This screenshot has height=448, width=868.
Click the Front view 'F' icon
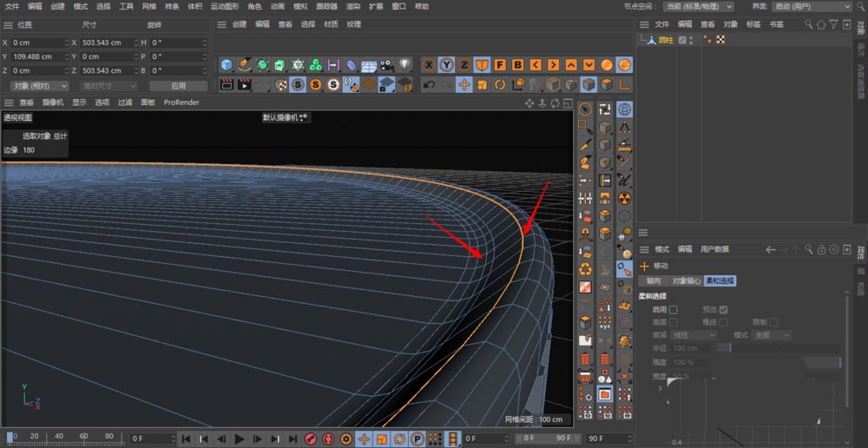pyautogui.click(x=500, y=65)
